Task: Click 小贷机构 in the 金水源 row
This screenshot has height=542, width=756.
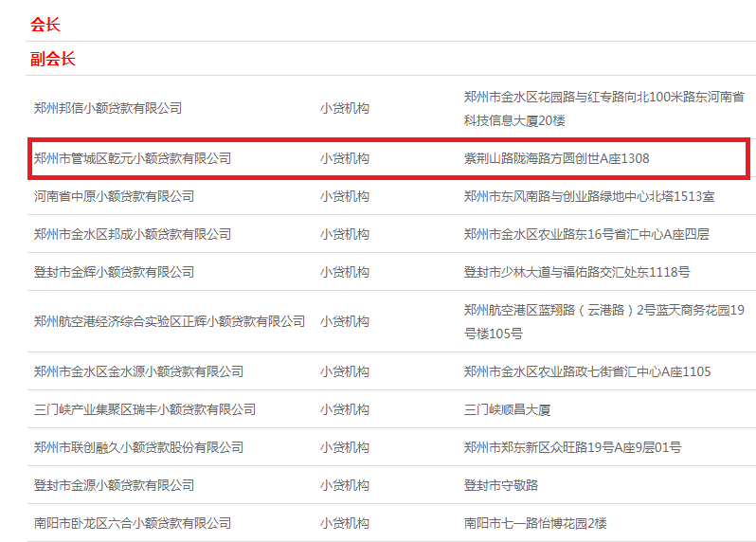Action: [344, 371]
